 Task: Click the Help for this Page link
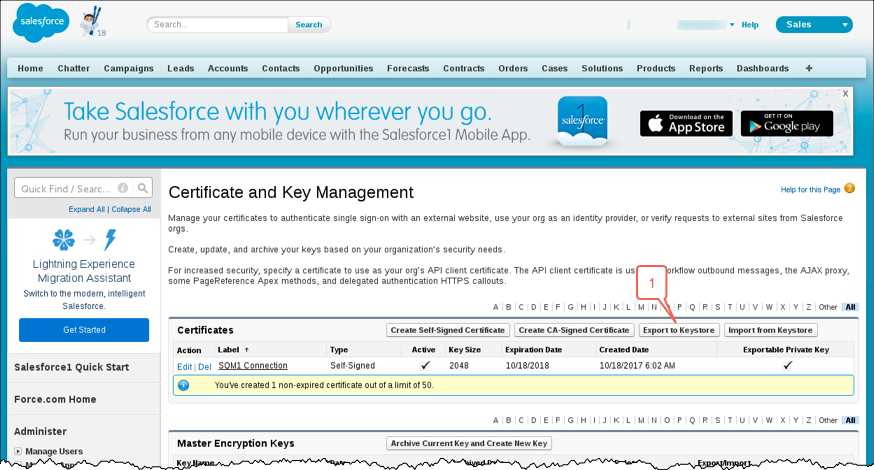pos(810,190)
